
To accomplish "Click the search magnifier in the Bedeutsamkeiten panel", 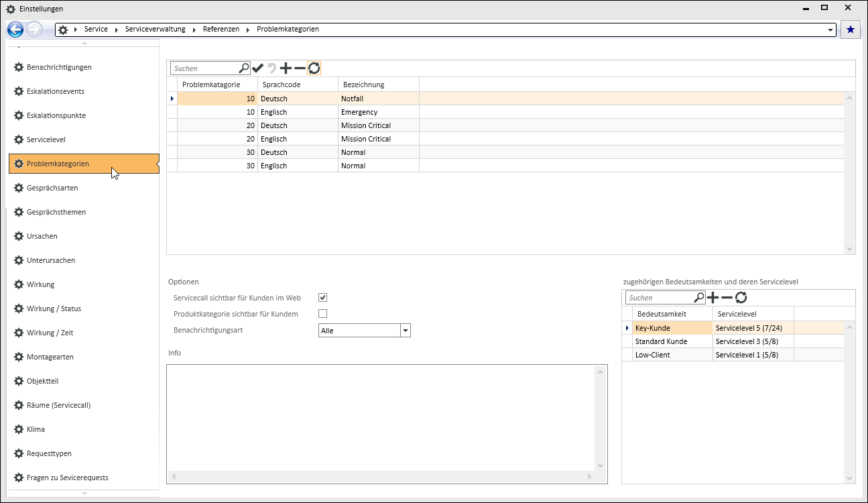I will [x=699, y=297].
